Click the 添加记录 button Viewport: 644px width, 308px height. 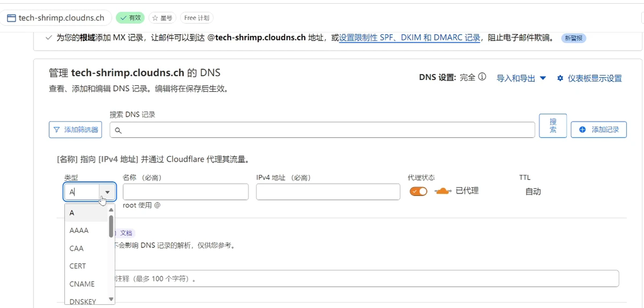click(599, 130)
